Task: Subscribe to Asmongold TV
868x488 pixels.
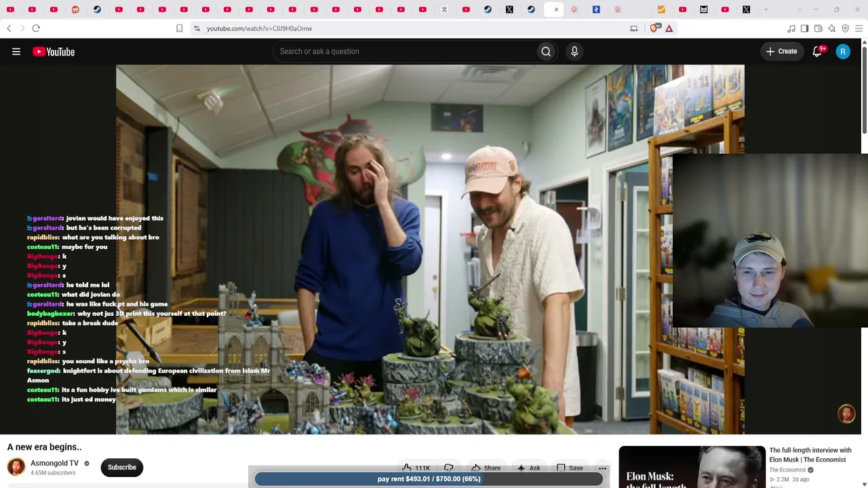Action: (122, 467)
